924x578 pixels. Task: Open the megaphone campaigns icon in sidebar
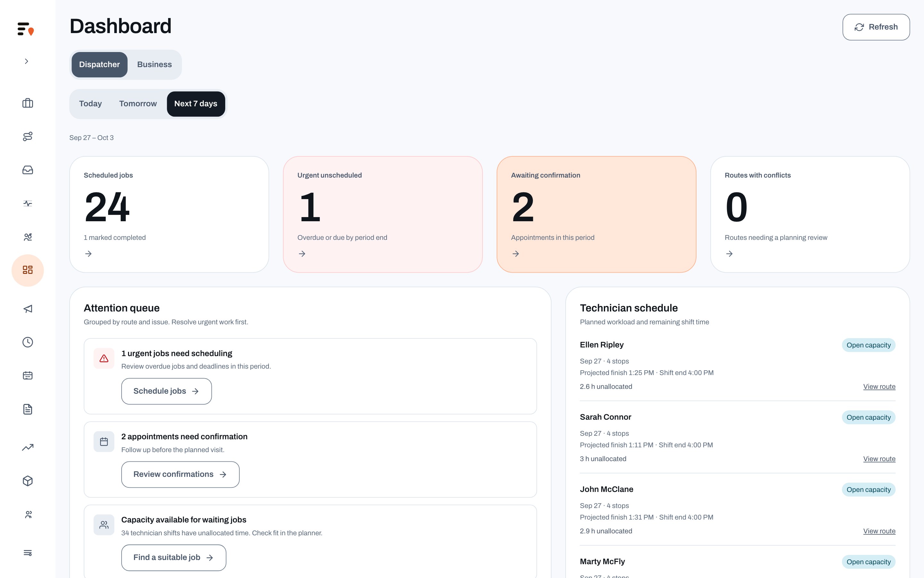(x=28, y=309)
